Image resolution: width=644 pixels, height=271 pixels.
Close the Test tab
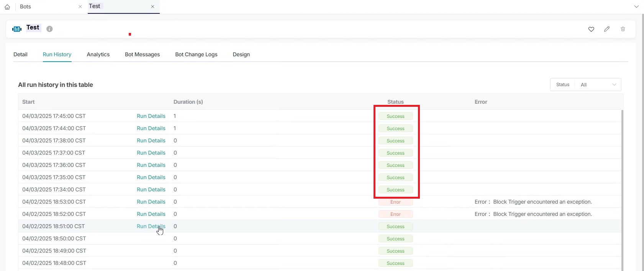tap(152, 7)
